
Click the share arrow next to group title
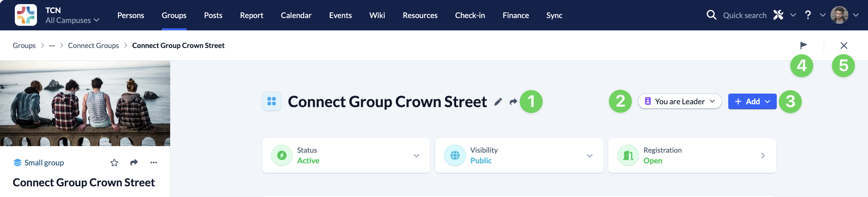513,102
